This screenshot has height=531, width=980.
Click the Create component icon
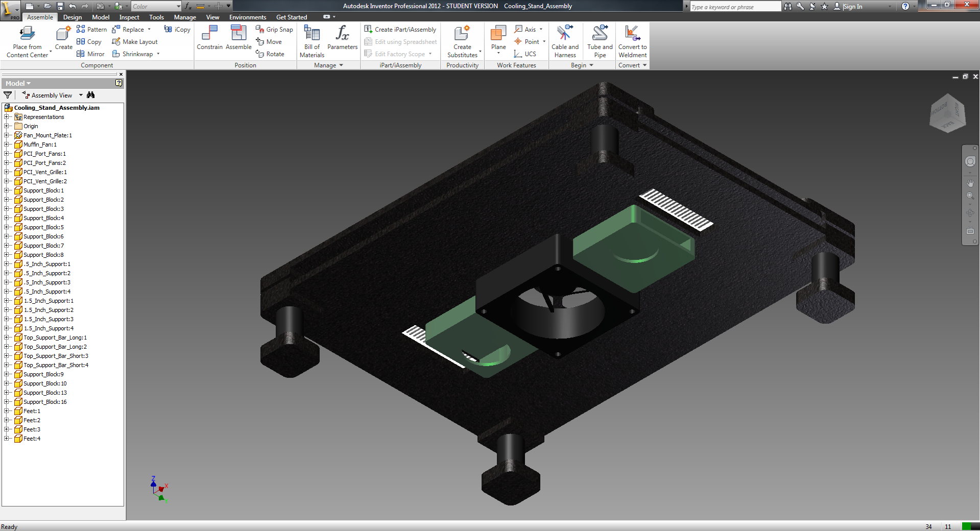(x=63, y=34)
